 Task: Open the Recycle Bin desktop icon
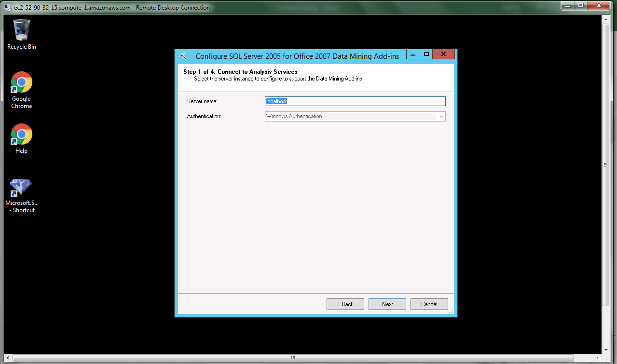pos(22,30)
